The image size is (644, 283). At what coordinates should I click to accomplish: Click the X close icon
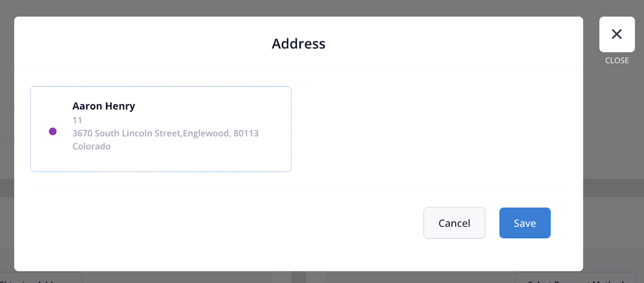[617, 34]
